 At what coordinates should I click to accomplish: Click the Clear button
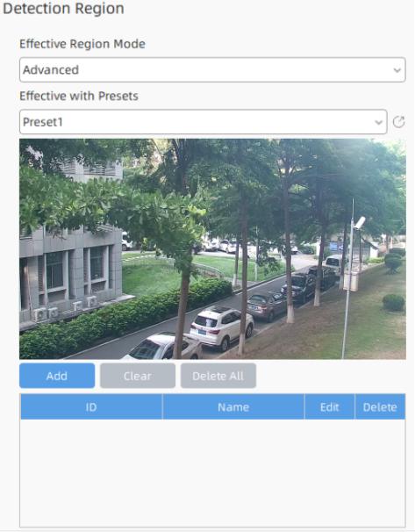coord(138,376)
